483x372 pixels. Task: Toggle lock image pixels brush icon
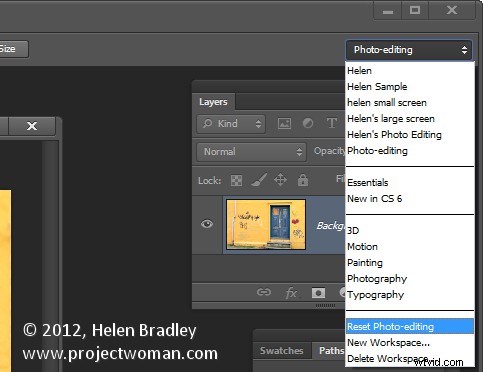[x=259, y=180]
